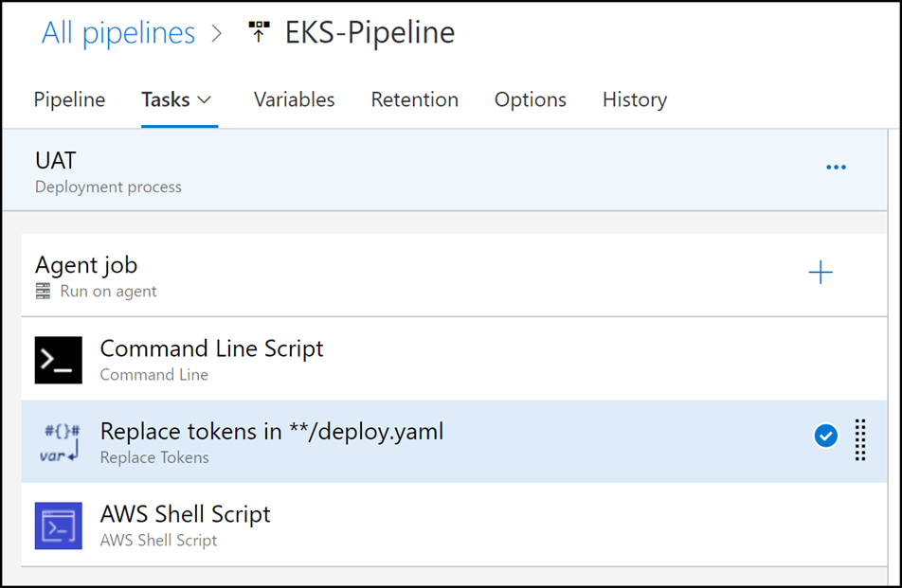
Task: Add a task with the plus icon
Action: [821, 272]
